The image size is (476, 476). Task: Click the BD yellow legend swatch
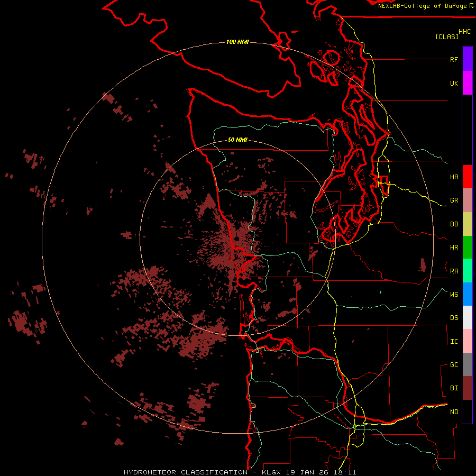point(467,224)
